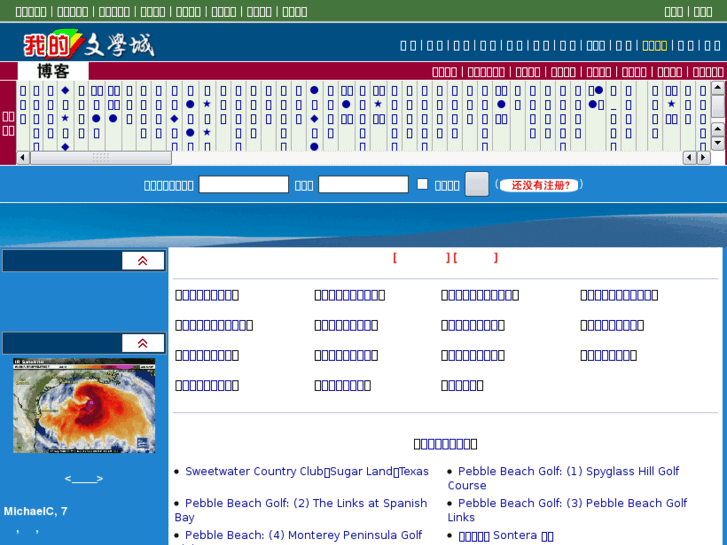Click the 还没有注册? register button
Screen dimensions: 727x545
pos(540,185)
